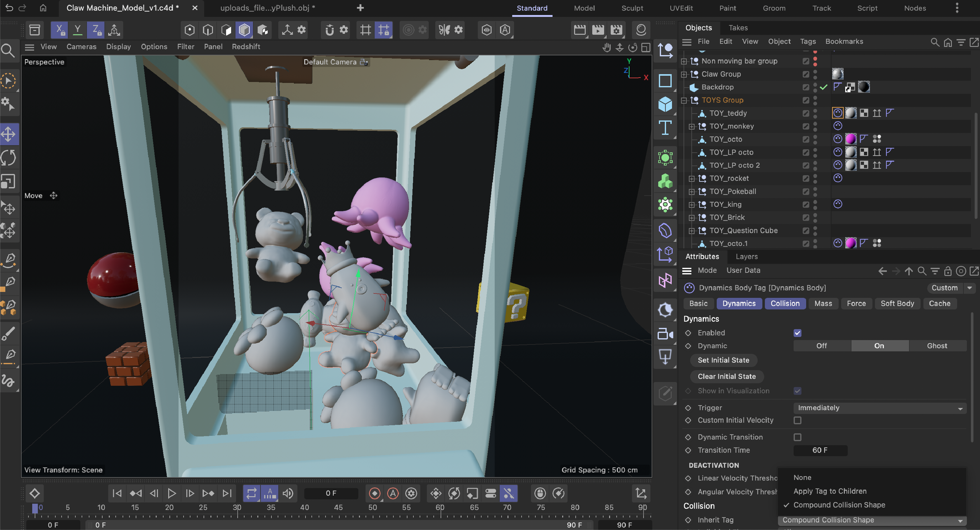Open Edit Render Settings icon
Viewport: 980px width, 530px height.
click(x=616, y=30)
